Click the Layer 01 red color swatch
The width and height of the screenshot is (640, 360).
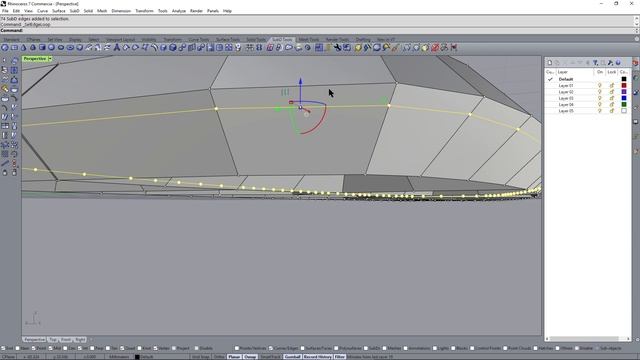click(624, 85)
